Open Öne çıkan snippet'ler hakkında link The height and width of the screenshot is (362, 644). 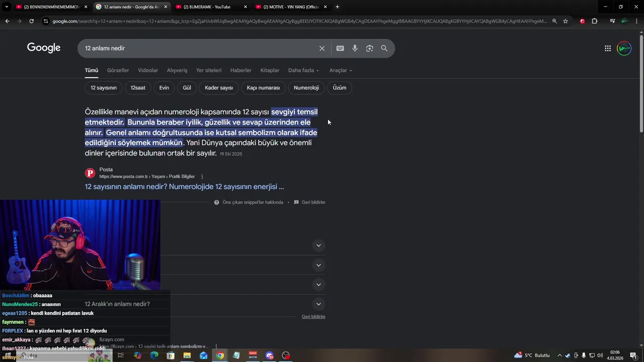[249, 202]
